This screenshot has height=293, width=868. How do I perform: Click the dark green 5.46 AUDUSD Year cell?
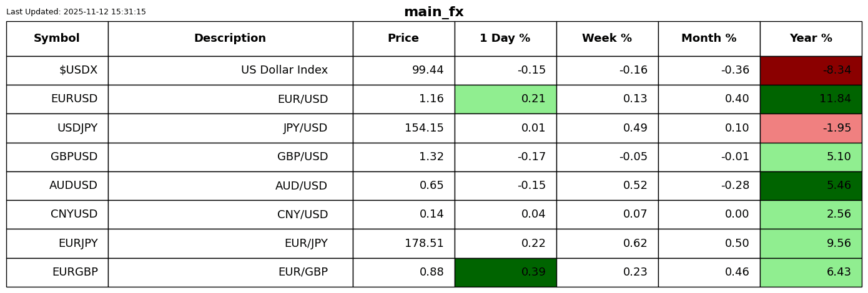811,186
